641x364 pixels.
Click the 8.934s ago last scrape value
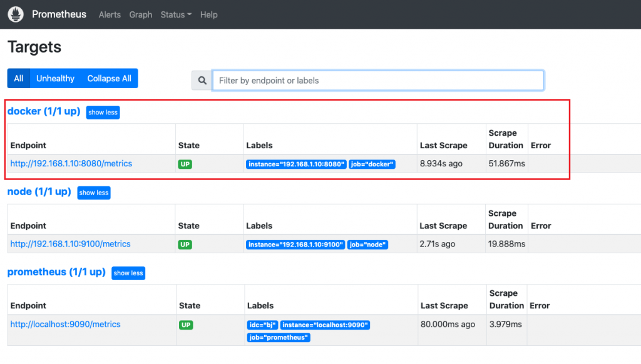[441, 164]
